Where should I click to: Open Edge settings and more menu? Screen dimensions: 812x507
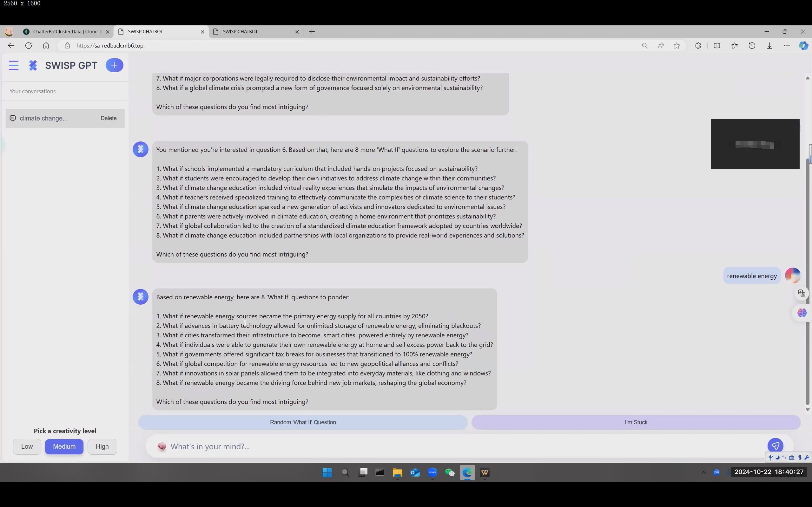(787, 46)
